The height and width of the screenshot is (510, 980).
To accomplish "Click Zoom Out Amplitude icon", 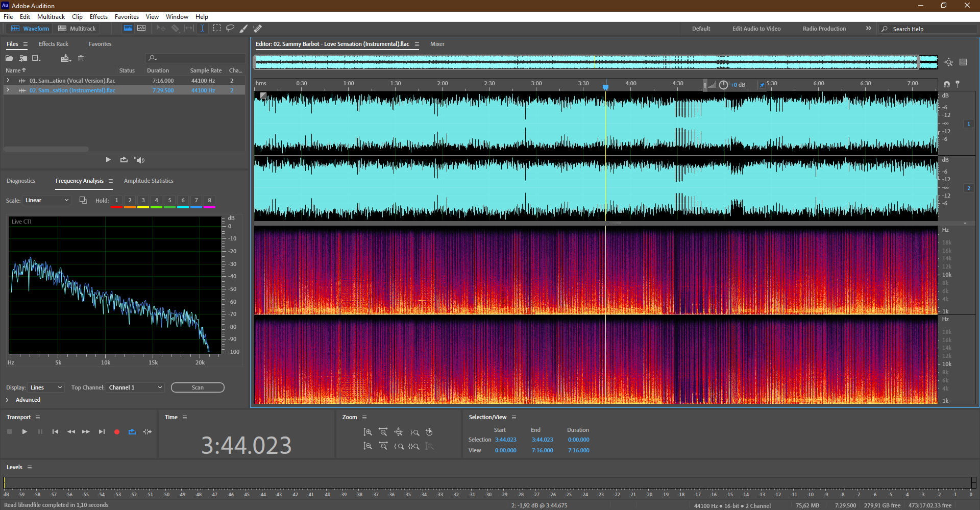I will click(367, 446).
